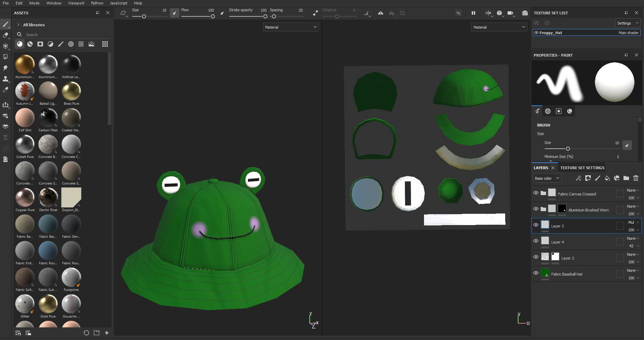
Task: Click the Clone tool stamp icon
Action: tap(5, 79)
